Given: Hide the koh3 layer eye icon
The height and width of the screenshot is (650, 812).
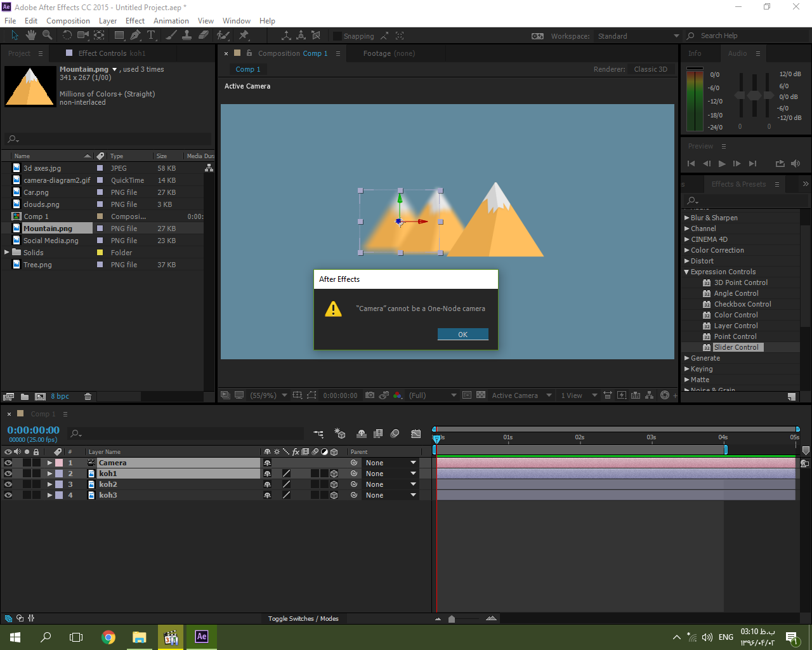Looking at the screenshot, I should pos(8,495).
